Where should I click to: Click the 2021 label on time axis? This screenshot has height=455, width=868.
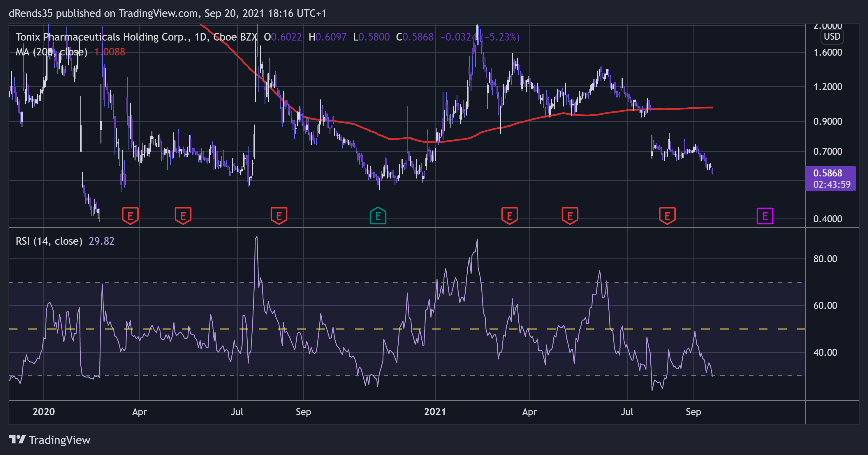pyautogui.click(x=435, y=412)
